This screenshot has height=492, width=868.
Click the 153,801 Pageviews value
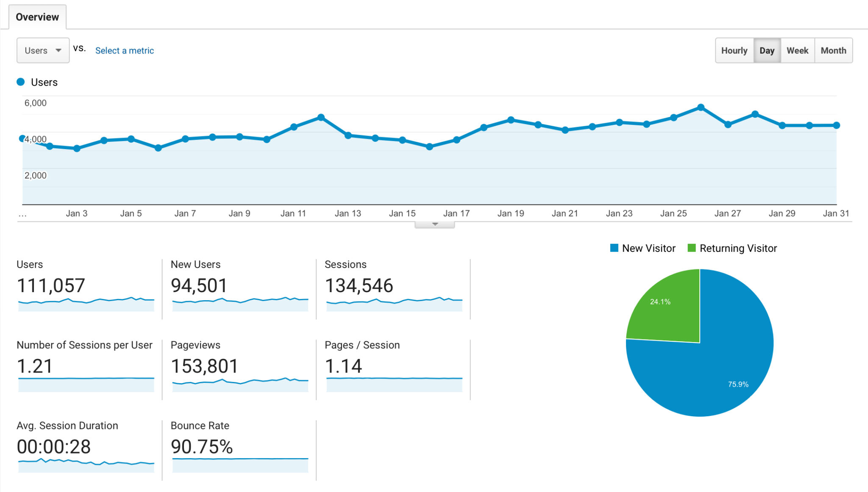tap(204, 366)
